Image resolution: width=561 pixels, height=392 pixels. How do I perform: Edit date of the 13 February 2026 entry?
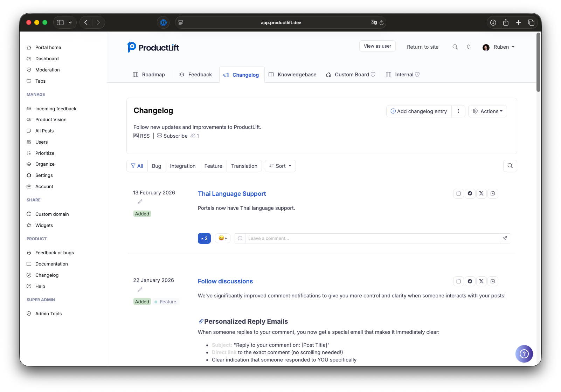point(140,202)
